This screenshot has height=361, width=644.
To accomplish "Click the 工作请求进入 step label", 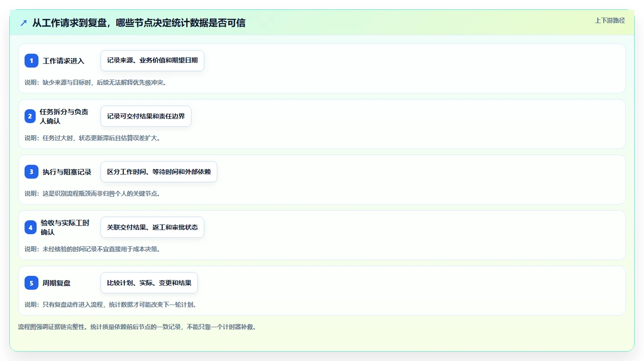I will (63, 61).
